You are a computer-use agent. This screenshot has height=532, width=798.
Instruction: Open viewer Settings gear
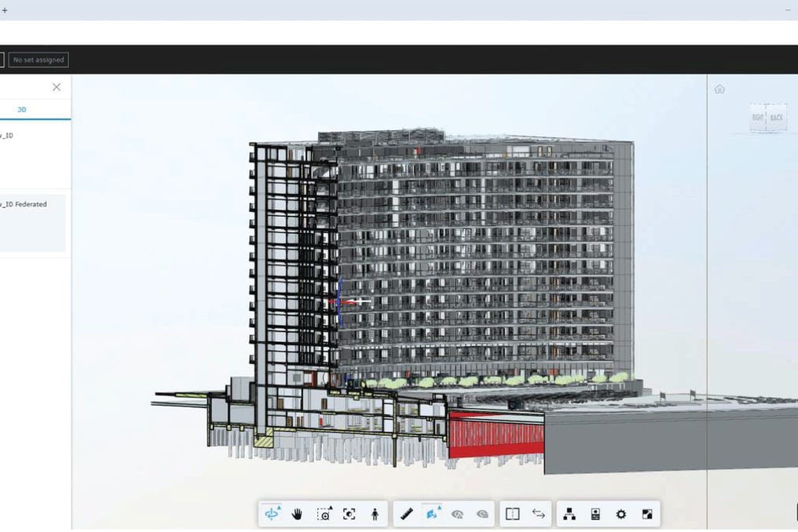[x=621, y=514]
